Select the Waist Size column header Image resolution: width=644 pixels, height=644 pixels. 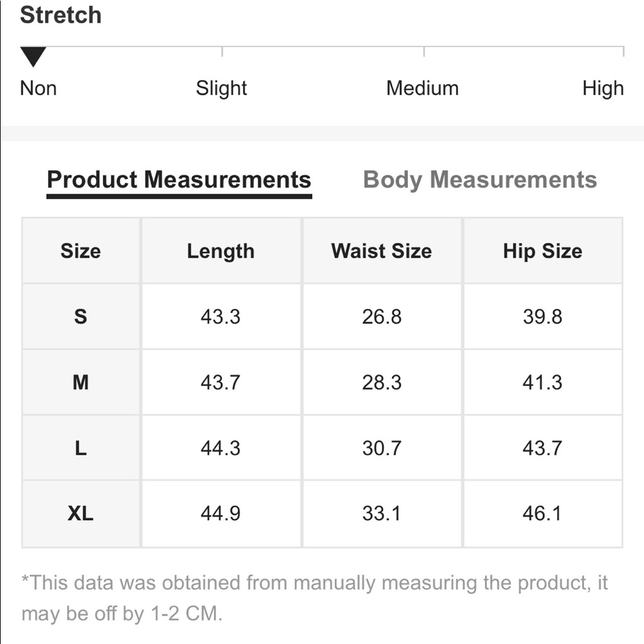[x=381, y=251]
